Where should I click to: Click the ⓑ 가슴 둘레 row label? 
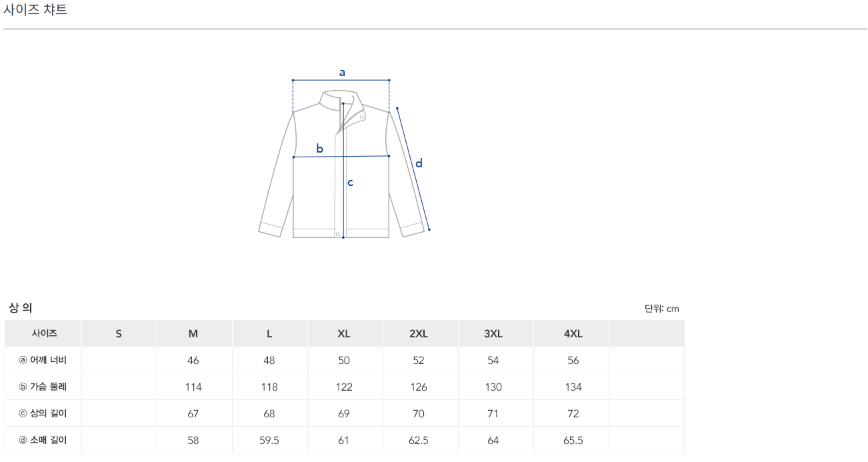[x=43, y=387]
